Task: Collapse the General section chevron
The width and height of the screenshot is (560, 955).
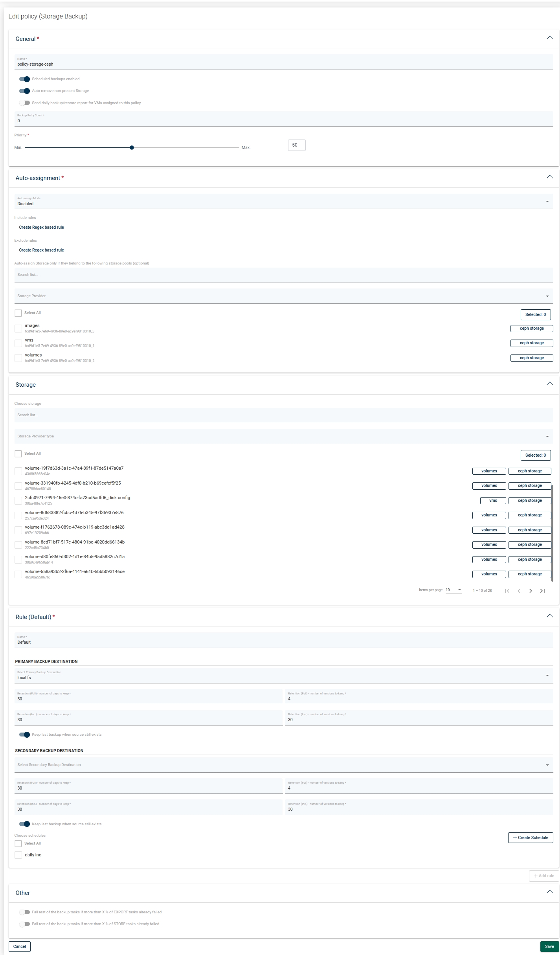Action: 549,38
